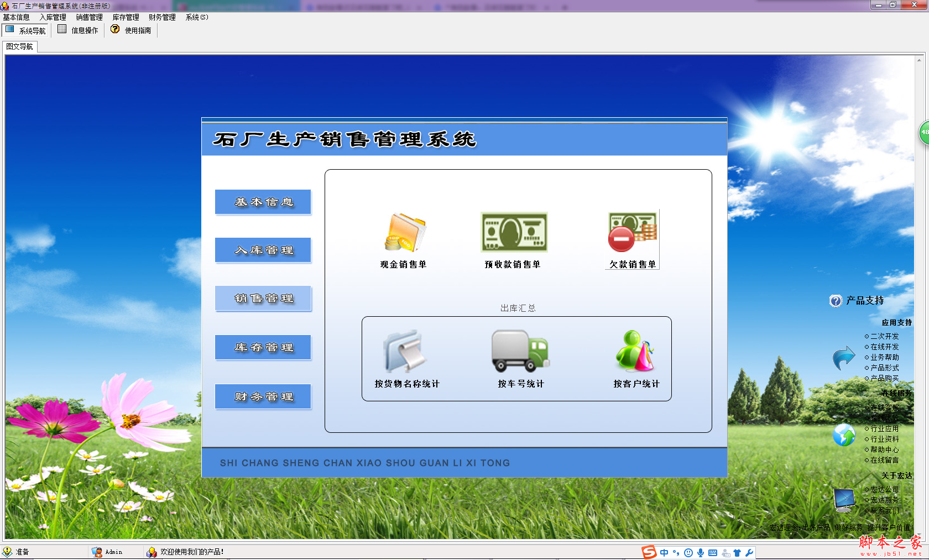The height and width of the screenshot is (560, 929).
Task: Select the 库存管理 navigation button
Action: pyautogui.click(x=263, y=347)
